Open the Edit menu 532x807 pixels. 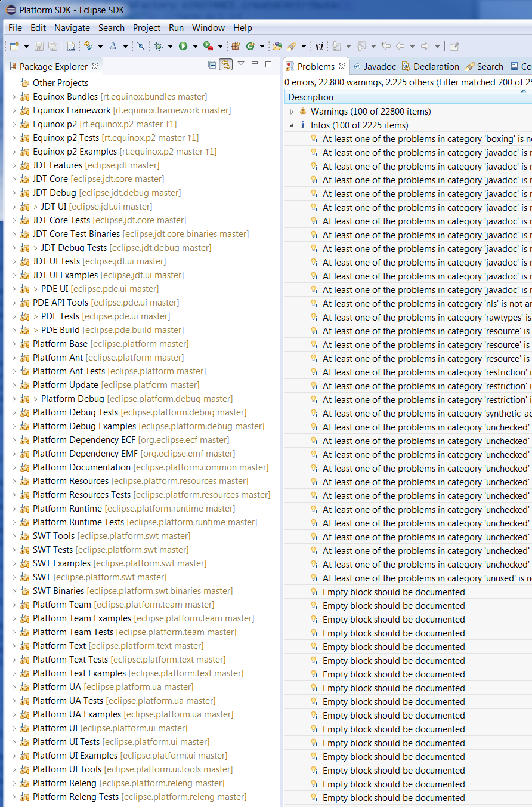38,28
